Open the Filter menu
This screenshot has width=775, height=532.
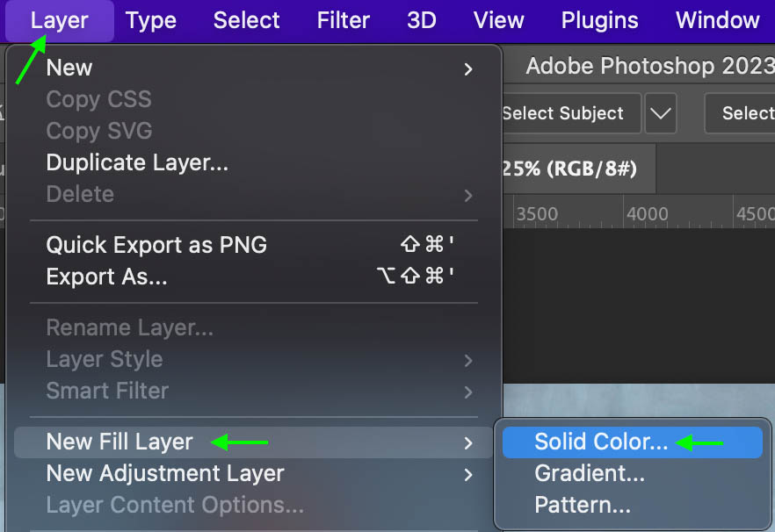[343, 20]
